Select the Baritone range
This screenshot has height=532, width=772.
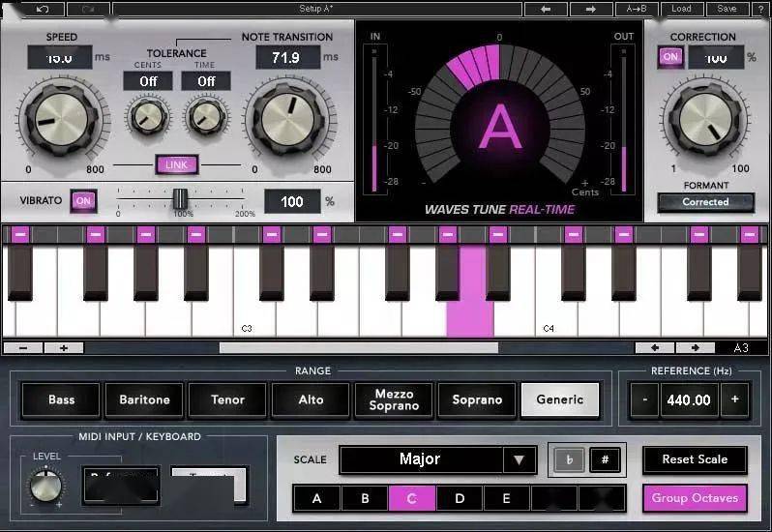pos(144,399)
